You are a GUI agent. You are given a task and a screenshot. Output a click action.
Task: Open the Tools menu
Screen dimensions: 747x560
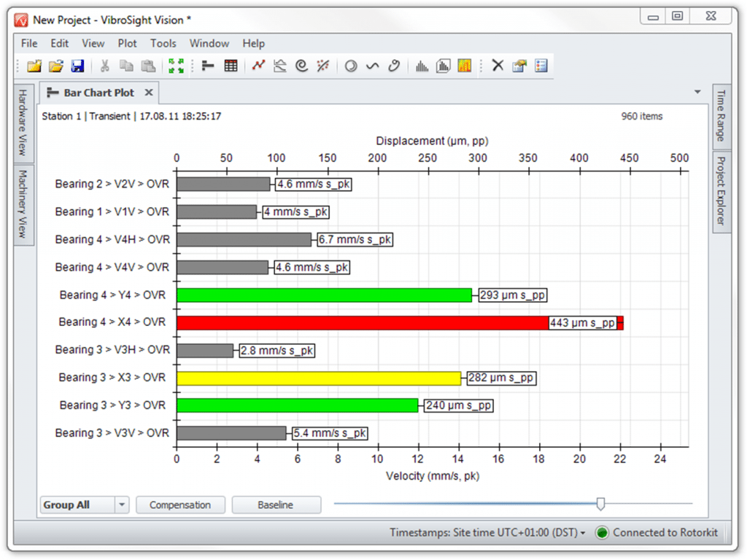tap(163, 44)
